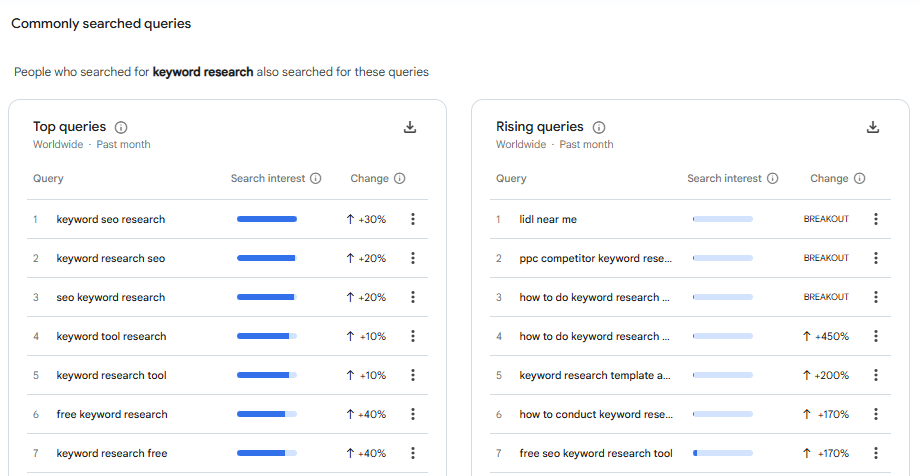Screen dimensions: 920x476
Task: Open more options for ppc competitor keyword query
Action: click(876, 258)
